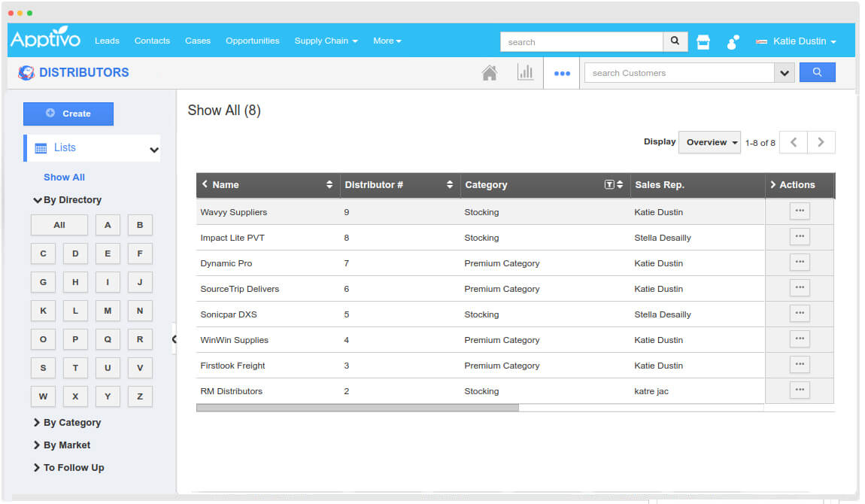This screenshot has width=865, height=504.
Task: Click the user contacts icon in header
Action: point(733,42)
